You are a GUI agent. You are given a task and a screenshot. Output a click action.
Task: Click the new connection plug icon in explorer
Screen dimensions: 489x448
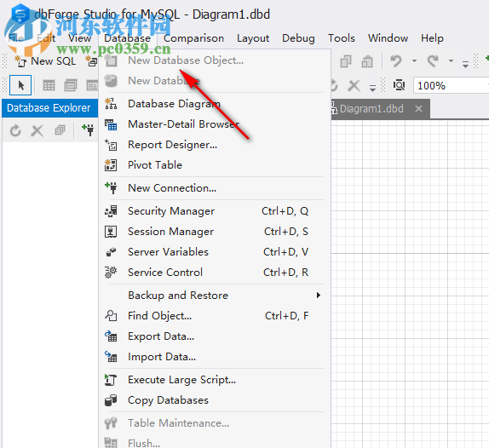coord(88,129)
